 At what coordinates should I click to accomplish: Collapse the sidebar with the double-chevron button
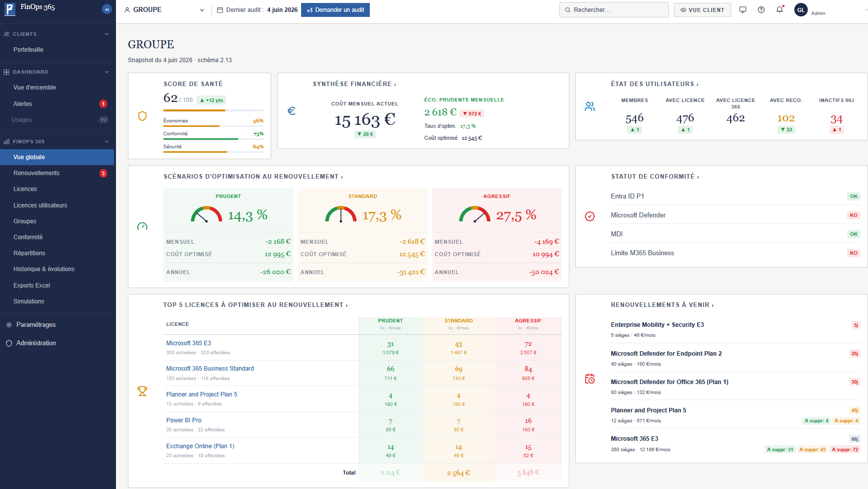[x=107, y=9]
